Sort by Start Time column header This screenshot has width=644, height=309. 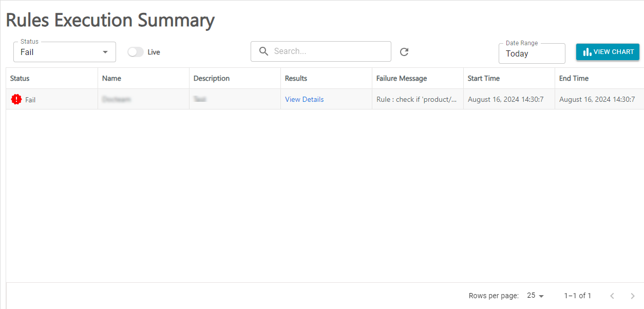click(483, 78)
